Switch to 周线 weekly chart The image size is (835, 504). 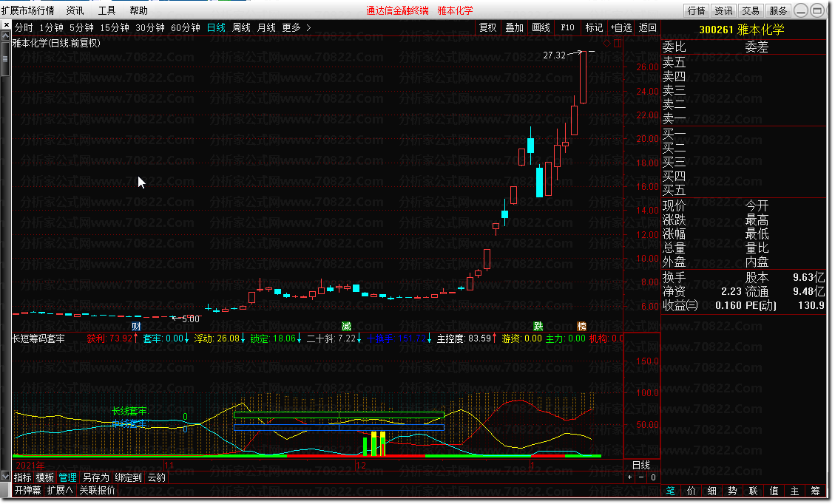[x=241, y=27]
